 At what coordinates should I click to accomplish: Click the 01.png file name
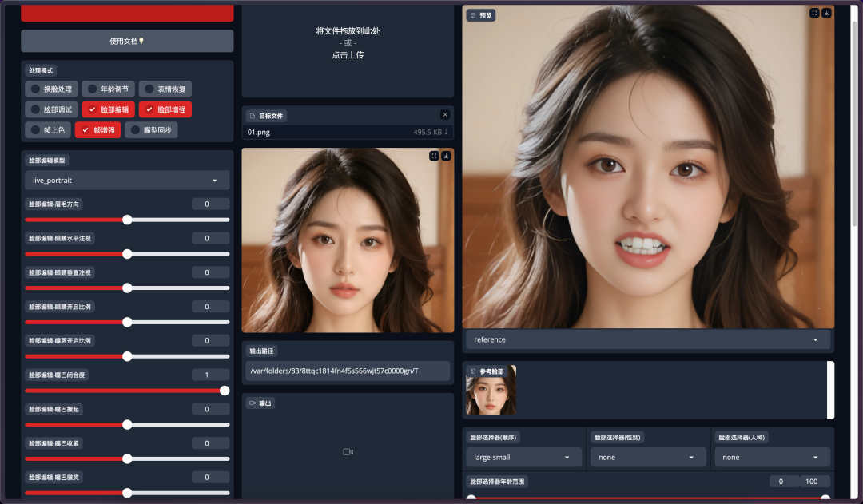(x=259, y=132)
